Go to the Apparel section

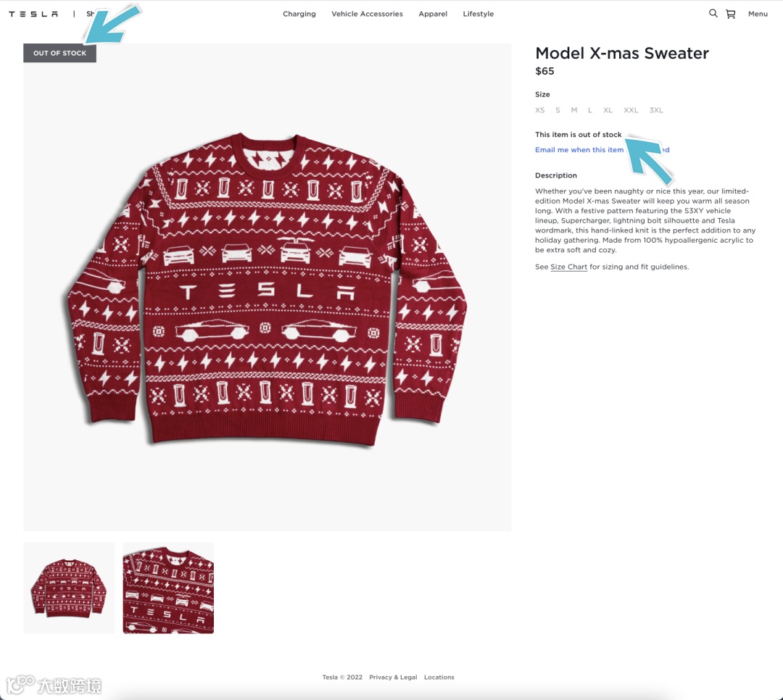(433, 14)
